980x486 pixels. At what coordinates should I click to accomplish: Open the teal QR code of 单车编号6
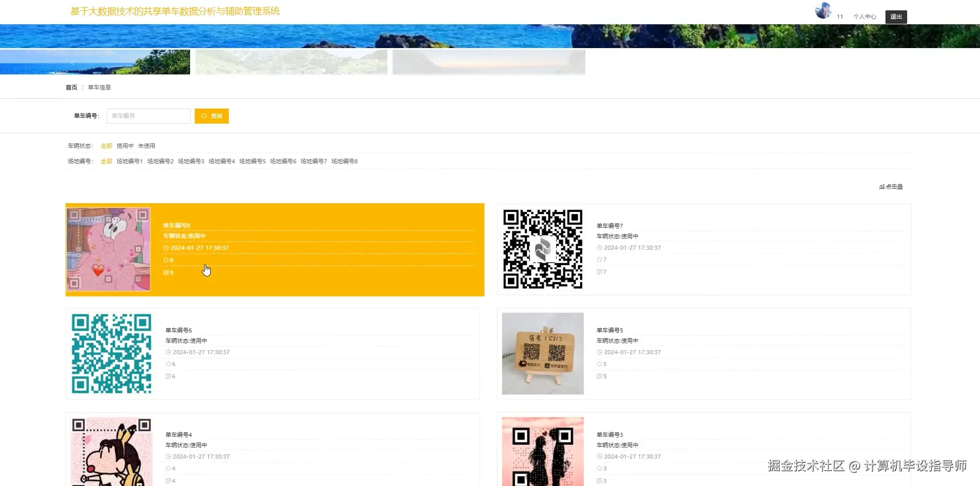click(x=112, y=354)
